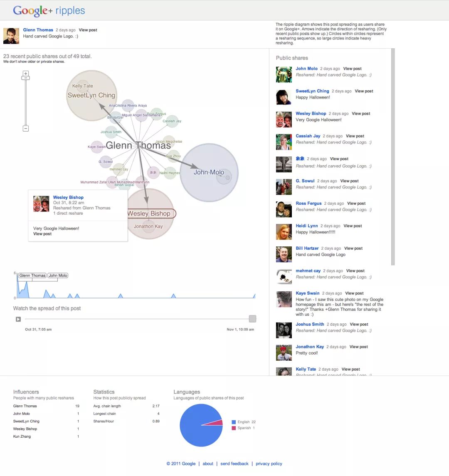Open View post in Wesley Bishop popup
Viewport: 449px width, 476px height.
(42, 234)
